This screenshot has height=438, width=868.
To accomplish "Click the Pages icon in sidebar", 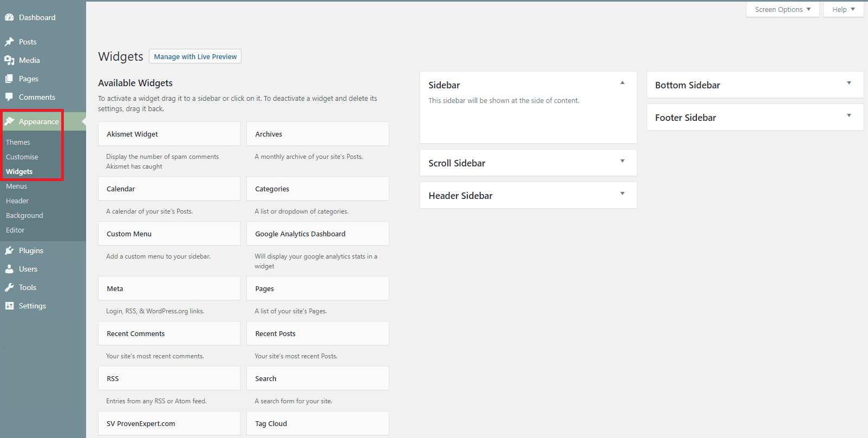I will [x=9, y=79].
